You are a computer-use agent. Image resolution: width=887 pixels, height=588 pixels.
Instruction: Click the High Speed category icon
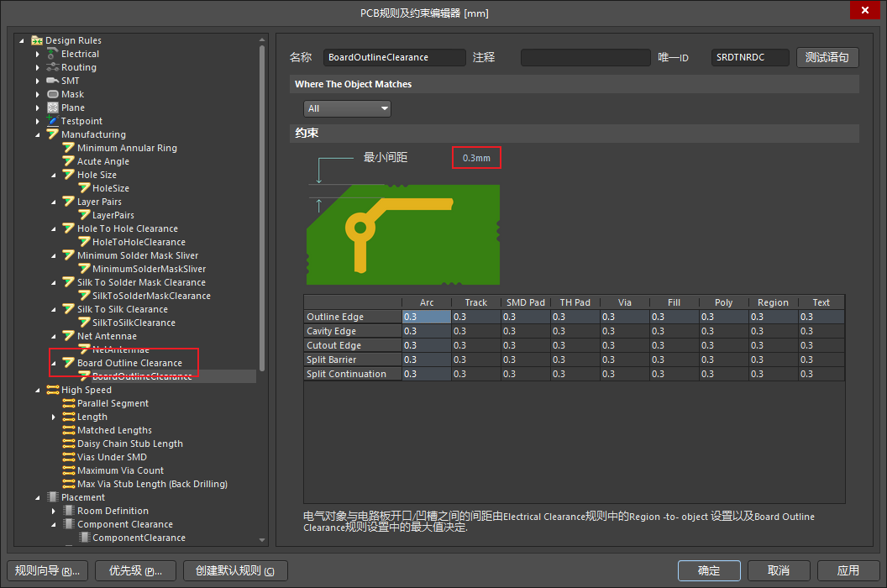[x=53, y=390]
